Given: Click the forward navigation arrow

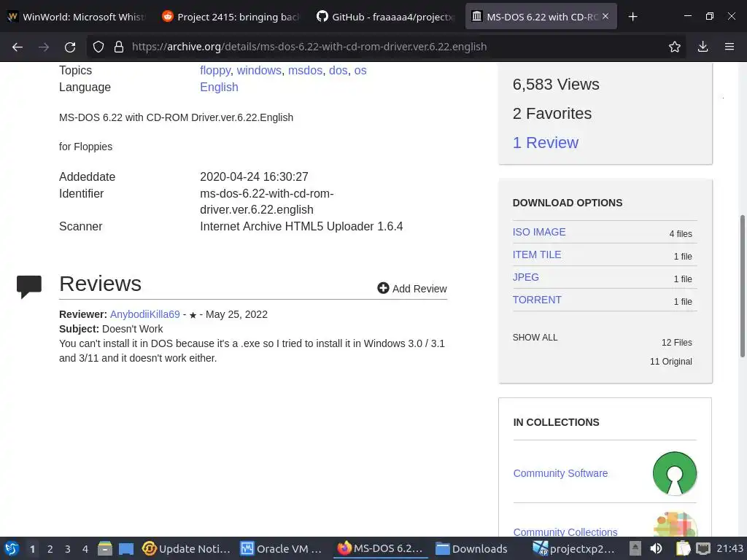Looking at the screenshot, I should tap(44, 47).
